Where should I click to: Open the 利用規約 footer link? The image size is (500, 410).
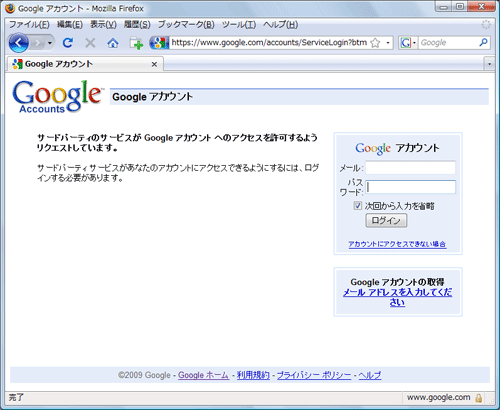pyautogui.click(x=253, y=375)
